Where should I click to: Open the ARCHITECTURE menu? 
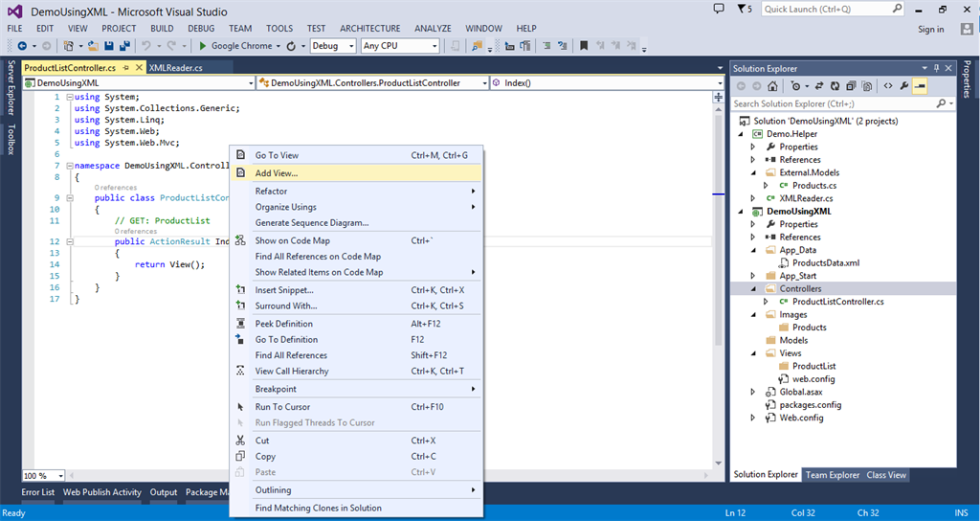tap(370, 29)
